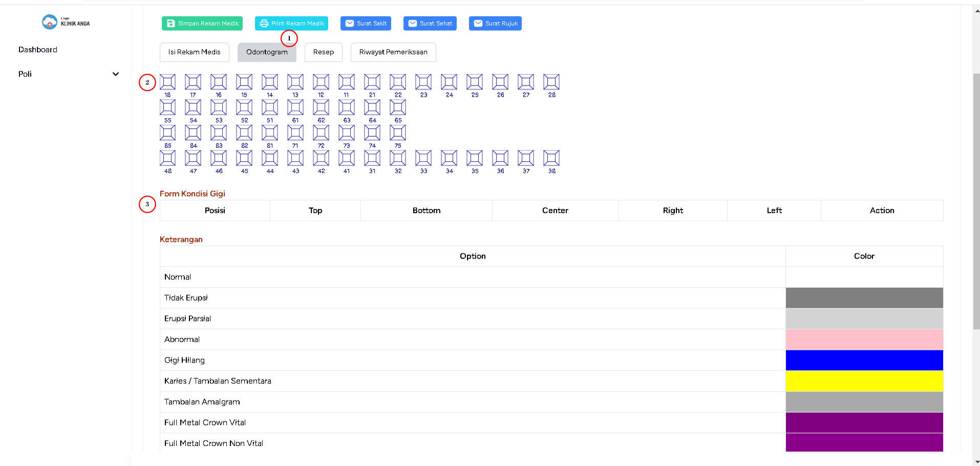Select tooth 48 diagram box
The width and height of the screenshot is (980, 466).
click(x=167, y=158)
